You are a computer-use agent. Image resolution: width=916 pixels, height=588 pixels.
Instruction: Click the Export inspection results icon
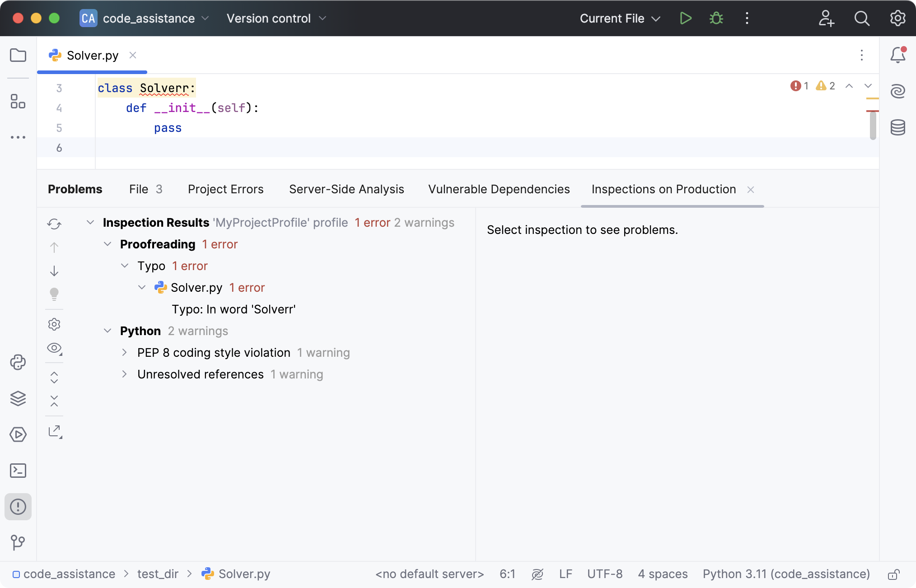[55, 431]
